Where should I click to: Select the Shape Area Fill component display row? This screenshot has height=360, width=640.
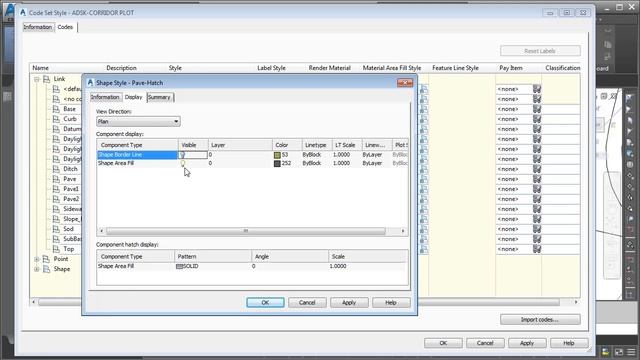tap(252, 163)
